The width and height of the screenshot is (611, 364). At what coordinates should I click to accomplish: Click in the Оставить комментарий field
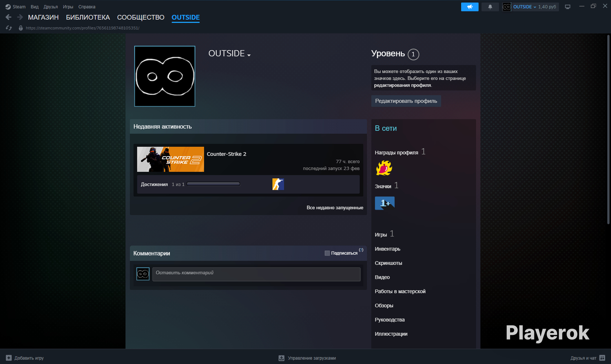coord(256,274)
